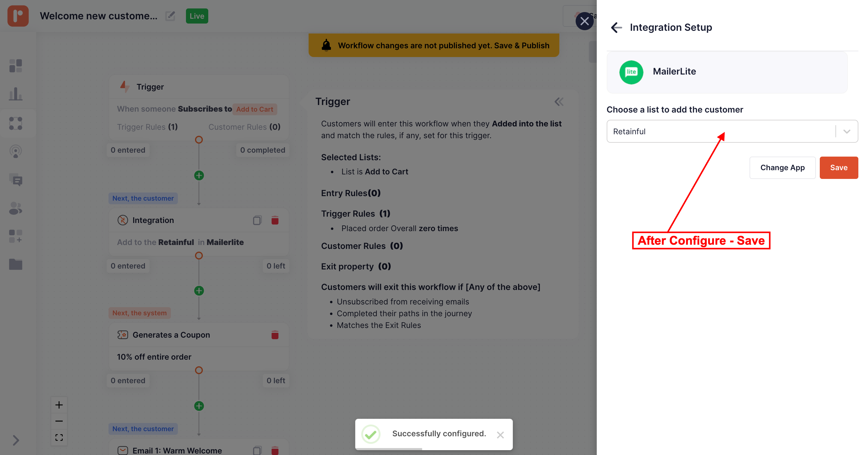
Task: Close the Integration Setup side panel
Action: [584, 21]
